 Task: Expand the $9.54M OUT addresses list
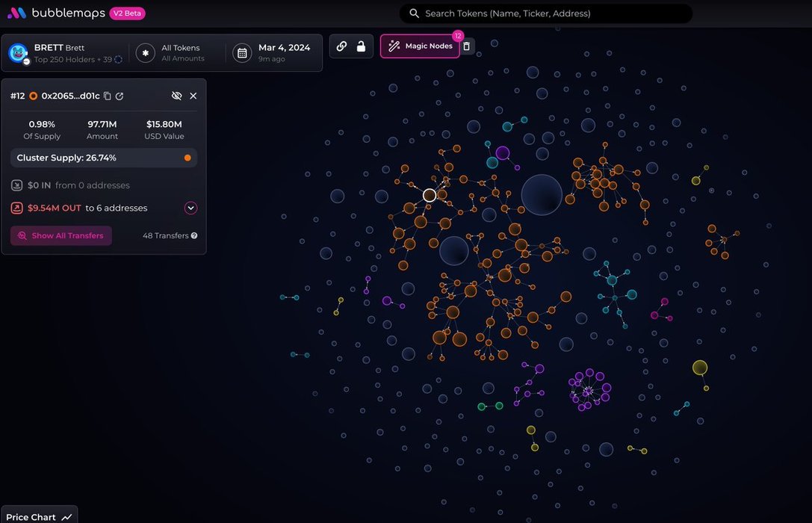point(190,208)
